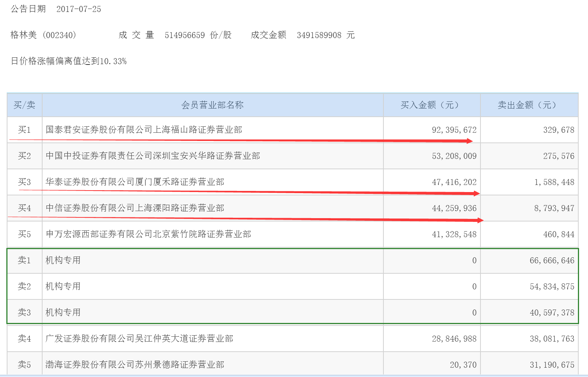Screen dimensions: 588x377
Task: Click buy amount 53,208,009
Action: pyautogui.click(x=454, y=156)
